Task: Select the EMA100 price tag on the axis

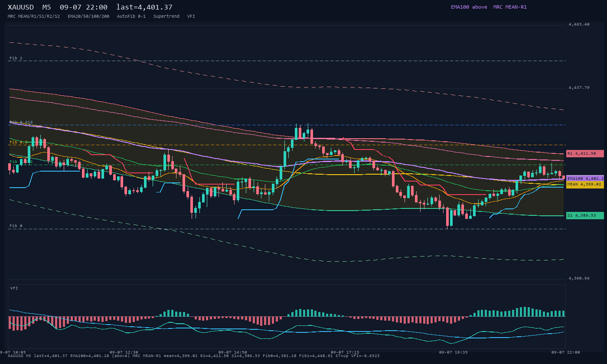Action: [585, 178]
